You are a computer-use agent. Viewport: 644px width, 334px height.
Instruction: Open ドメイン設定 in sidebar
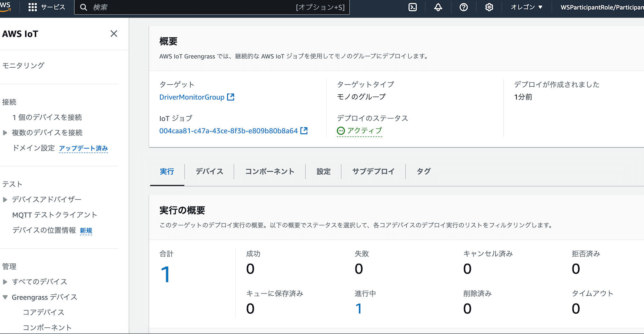coord(33,148)
